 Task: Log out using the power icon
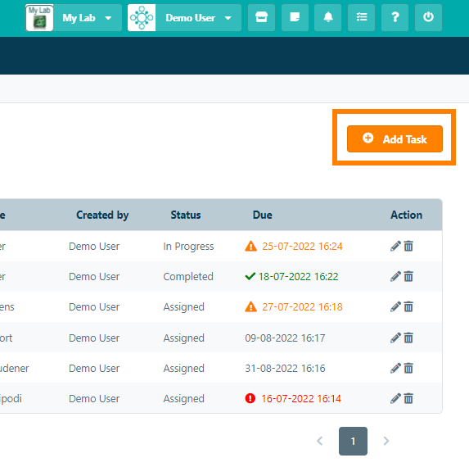428,17
